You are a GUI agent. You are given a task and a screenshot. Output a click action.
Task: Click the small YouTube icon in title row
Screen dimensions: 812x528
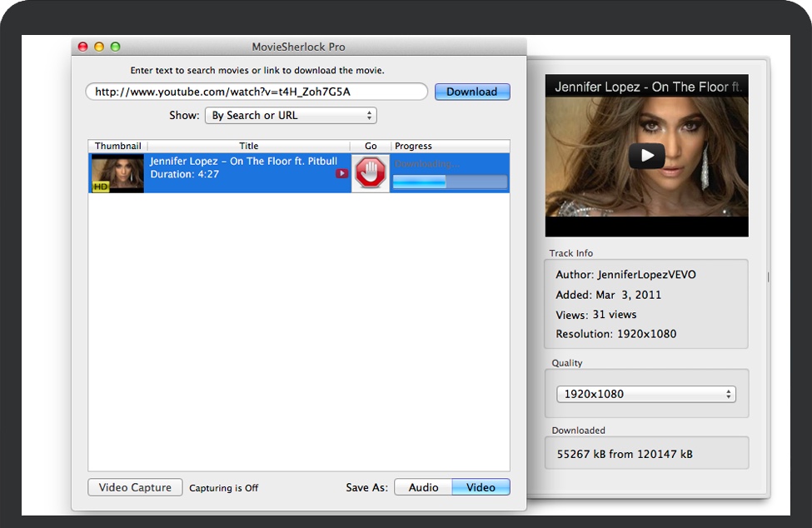coord(341,174)
